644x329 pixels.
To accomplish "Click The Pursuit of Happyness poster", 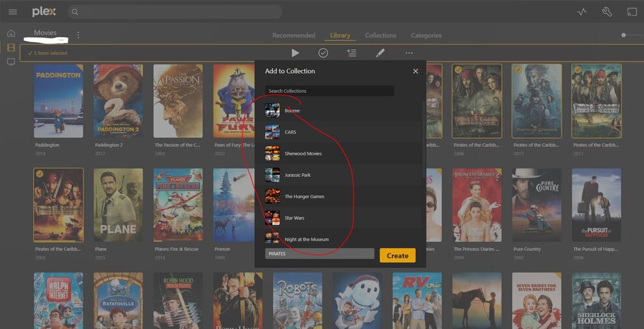I will pos(596,205).
